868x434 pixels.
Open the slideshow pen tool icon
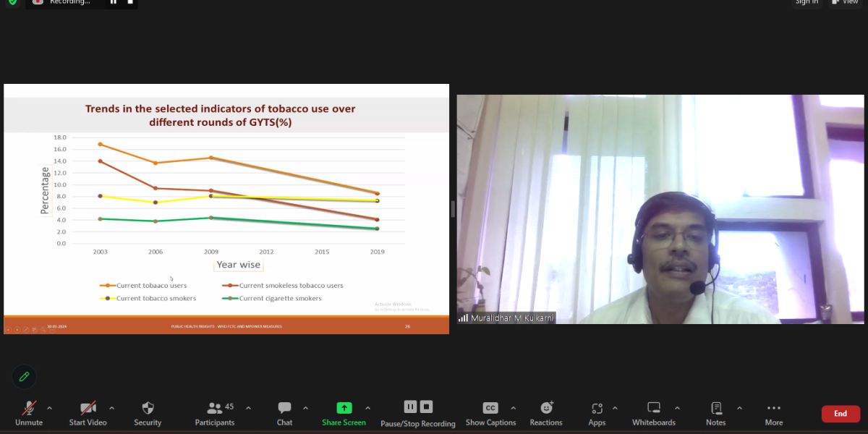pos(25,330)
